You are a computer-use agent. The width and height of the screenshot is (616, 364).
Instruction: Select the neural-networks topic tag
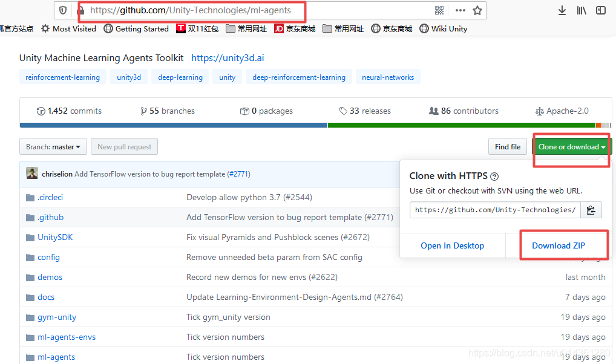pos(388,77)
